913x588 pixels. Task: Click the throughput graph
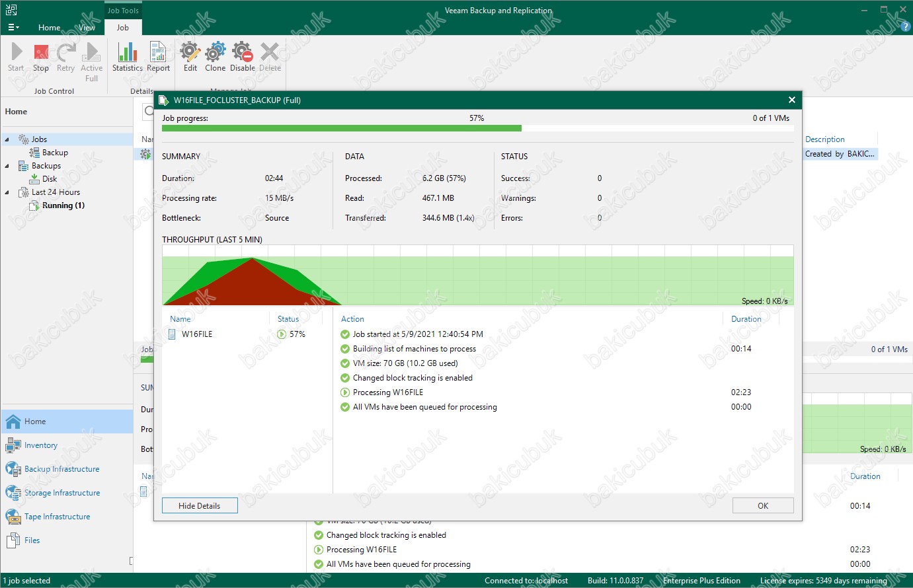[x=477, y=276]
